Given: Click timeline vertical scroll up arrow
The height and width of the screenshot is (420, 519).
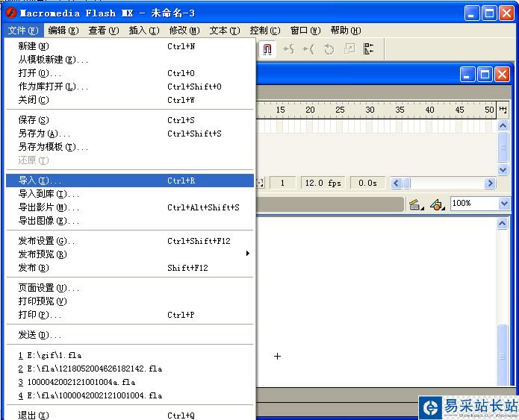Looking at the screenshot, I should (503, 125).
